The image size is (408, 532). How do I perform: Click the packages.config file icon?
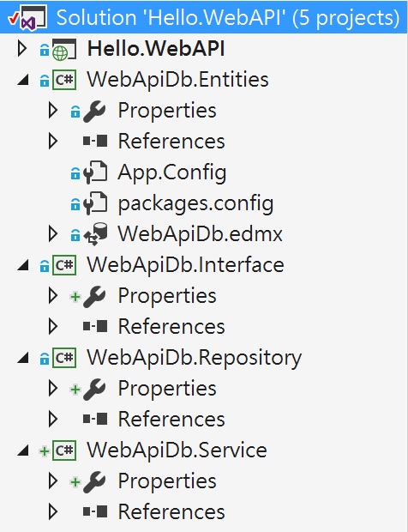(95, 203)
